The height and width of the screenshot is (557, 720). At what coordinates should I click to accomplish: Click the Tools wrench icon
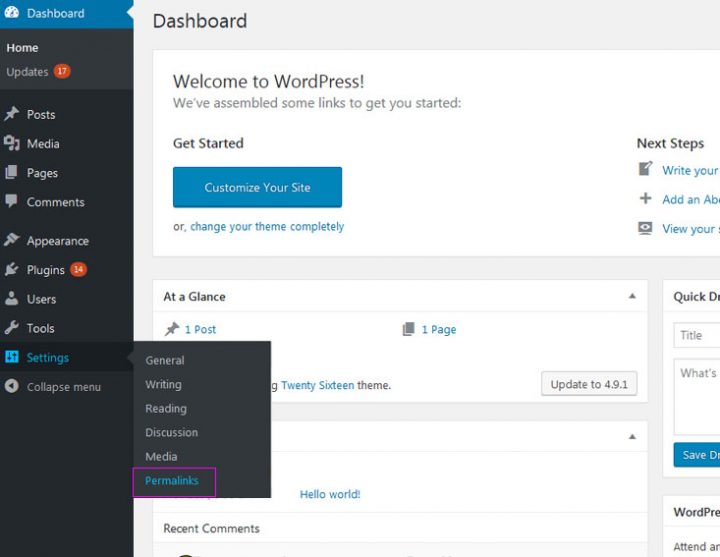coord(11,327)
